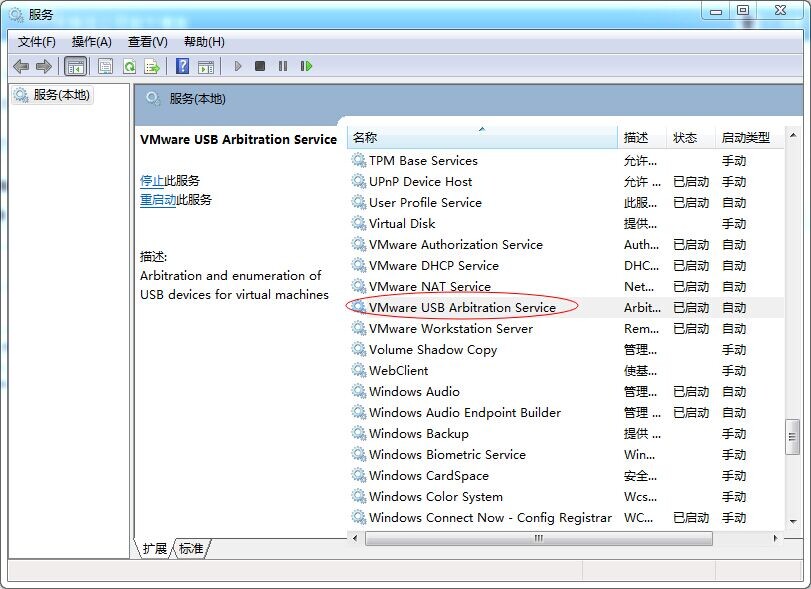The height and width of the screenshot is (589, 811).
Task: Click the horizontal scrollbar left arrow
Action: tap(355, 538)
